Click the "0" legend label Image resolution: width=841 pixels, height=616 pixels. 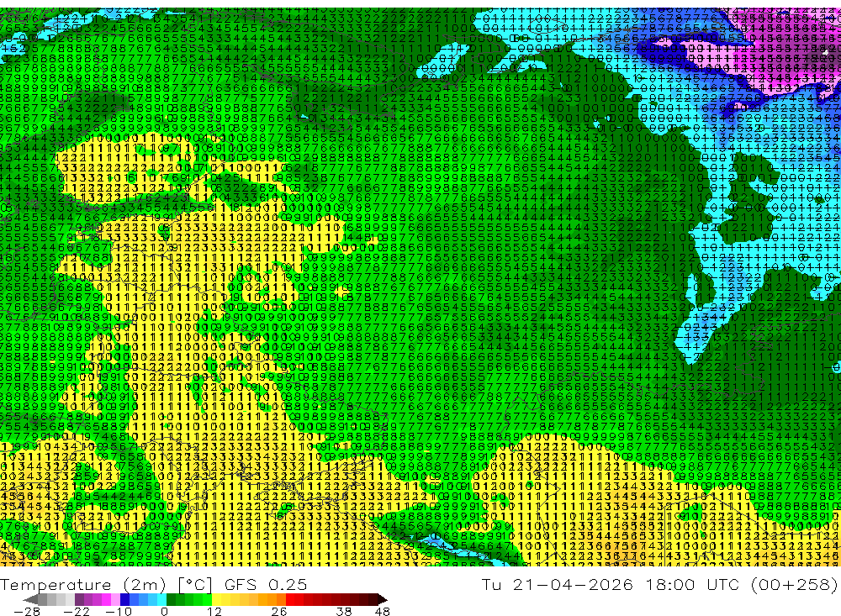[x=164, y=612]
